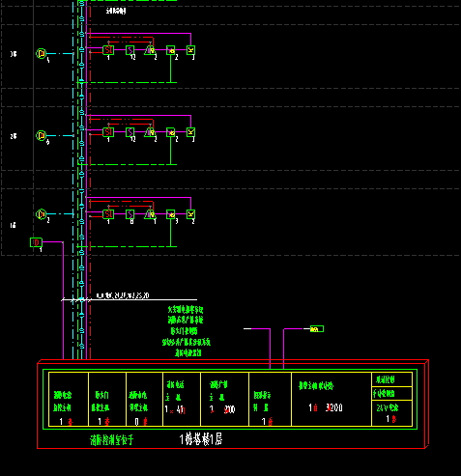The height and width of the screenshot is (476, 461).
Task: Pick the speaker circle symbol on floor 1
Action: pyautogui.click(x=42, y=214)
